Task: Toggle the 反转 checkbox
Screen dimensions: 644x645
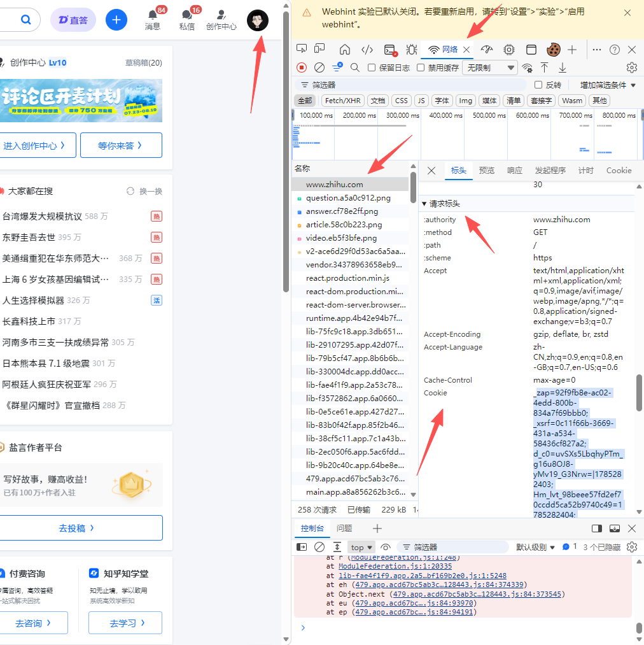Action: [538, 85]
